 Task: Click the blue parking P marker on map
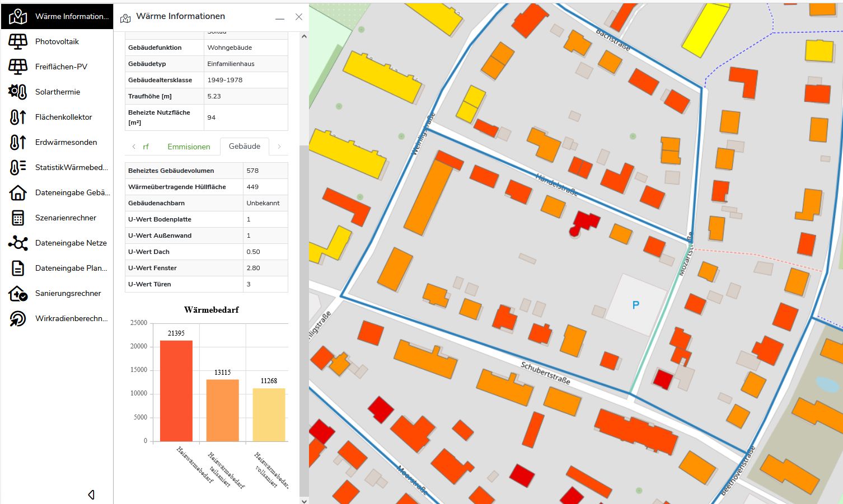tap(635, 305)
